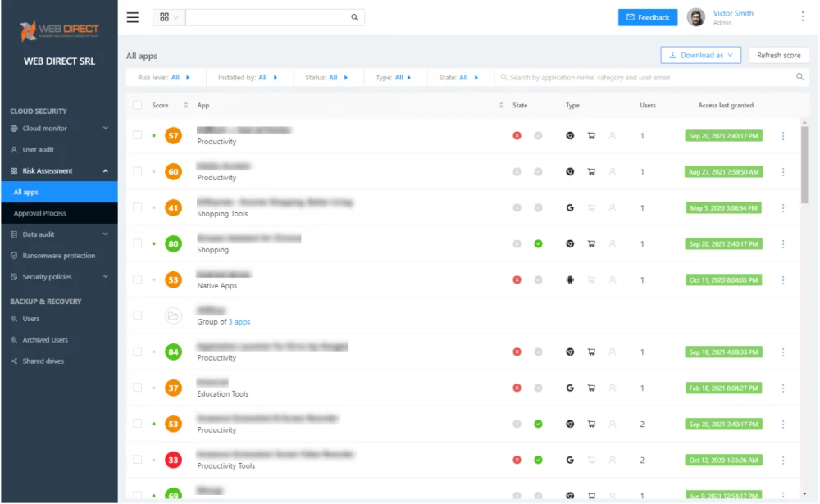Screen dimensions: 820x504
Task: Open the Installed by filter dropdown
Action: coord(248,77)
